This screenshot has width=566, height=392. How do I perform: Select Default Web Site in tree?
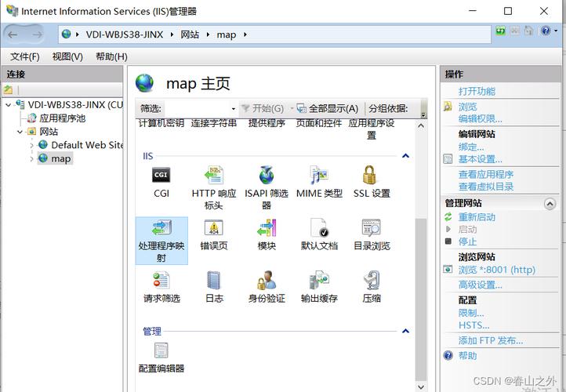coord(87,145)
